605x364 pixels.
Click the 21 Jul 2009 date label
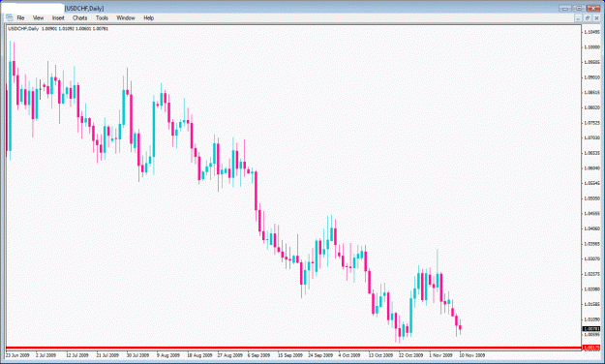coord(107,355)
